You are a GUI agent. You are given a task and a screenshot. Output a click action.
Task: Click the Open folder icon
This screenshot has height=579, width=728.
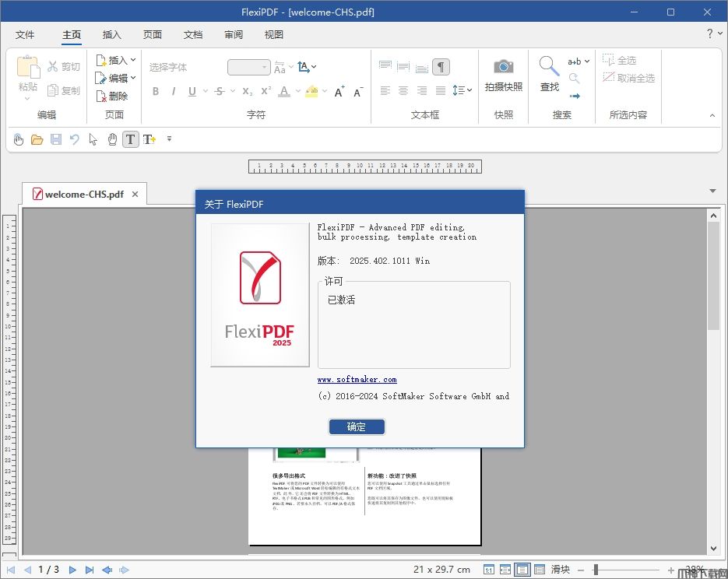pyautogui.click(x=37, y=139)
